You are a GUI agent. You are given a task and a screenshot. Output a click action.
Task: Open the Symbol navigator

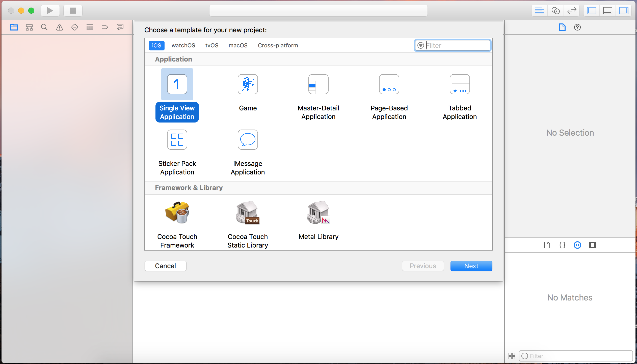(x=29, y=27)
